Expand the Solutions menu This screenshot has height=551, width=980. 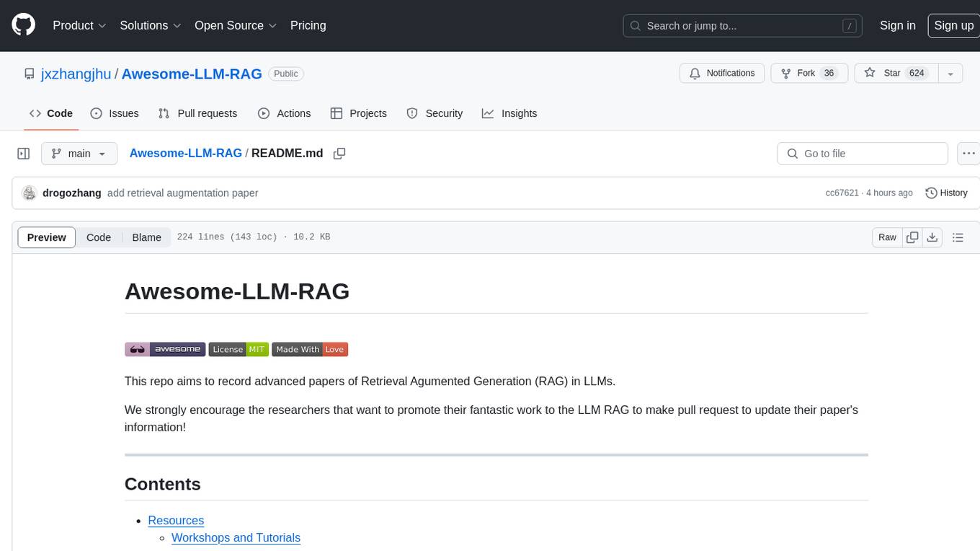(x=151, y=25)
